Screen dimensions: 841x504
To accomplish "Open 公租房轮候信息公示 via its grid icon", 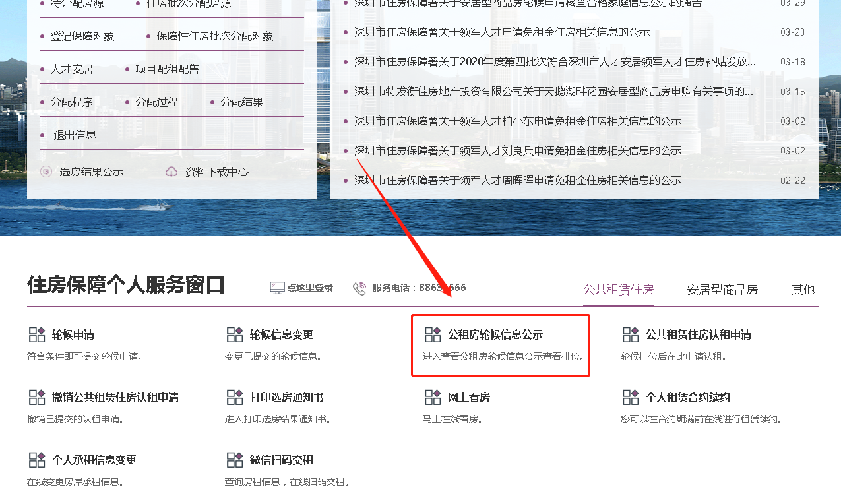I will (433, 334).
